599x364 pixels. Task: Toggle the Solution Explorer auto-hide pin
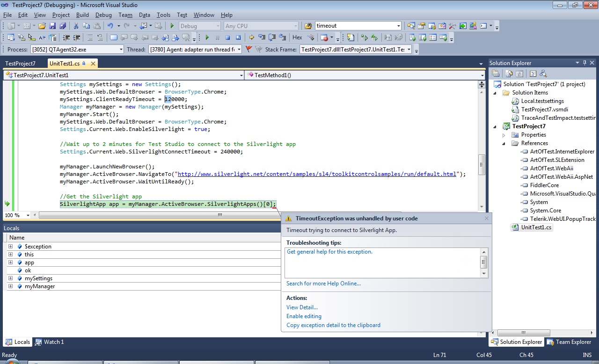click(x=584, y=63)
